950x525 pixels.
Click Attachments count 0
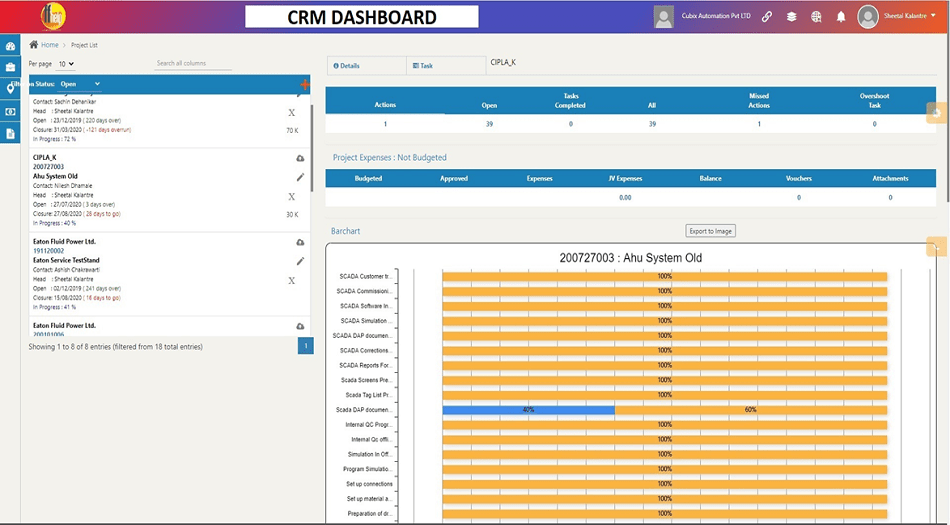point(890,197)
